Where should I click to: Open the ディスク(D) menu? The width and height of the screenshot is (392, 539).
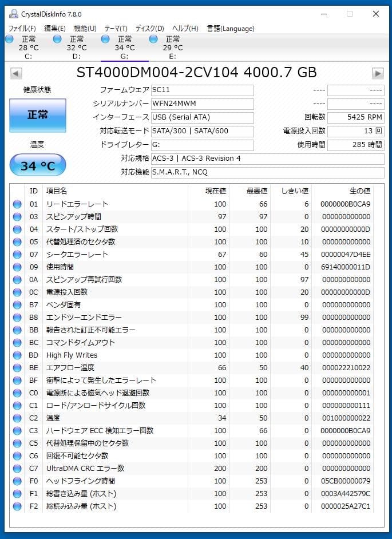(149, 29)
